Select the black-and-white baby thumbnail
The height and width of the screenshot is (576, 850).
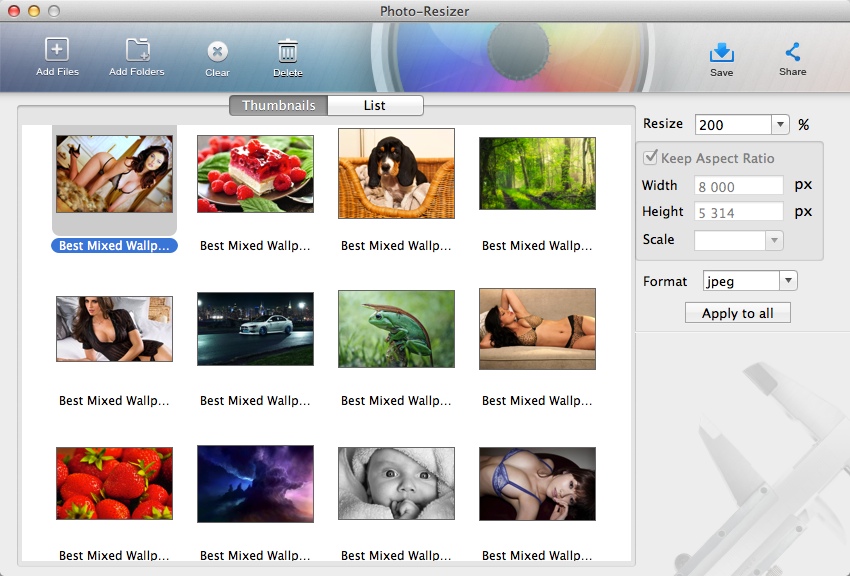396,483
